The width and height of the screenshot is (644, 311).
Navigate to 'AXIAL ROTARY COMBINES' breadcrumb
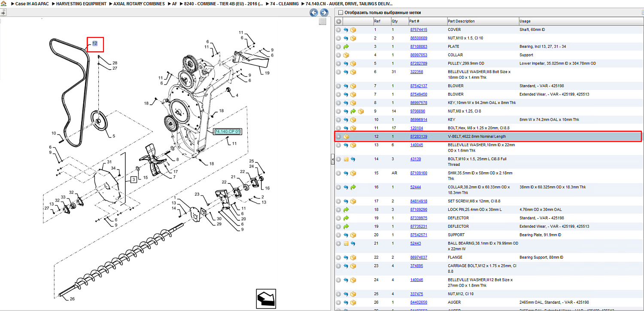coord(139,3)
